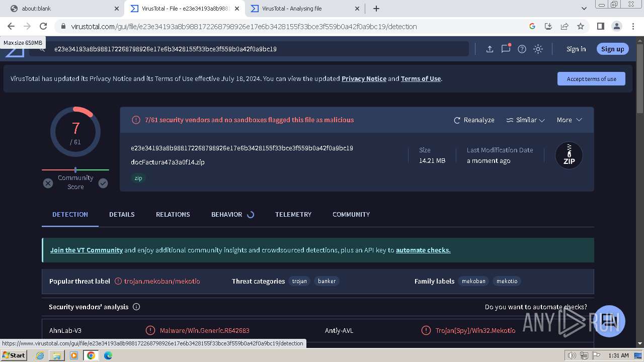This screenshot has height=362, width=644.
Task: Click the browser address bar URL
Action: click(244, 26)
